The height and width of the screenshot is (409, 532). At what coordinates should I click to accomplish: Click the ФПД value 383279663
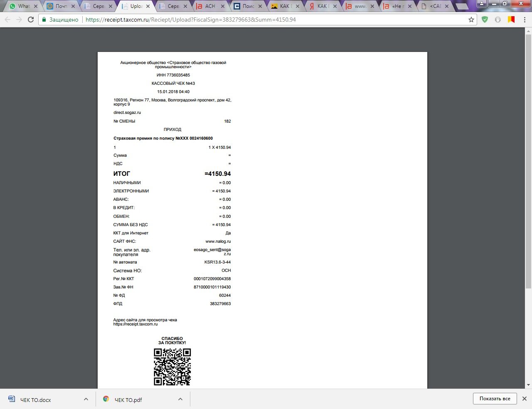(220, 304)
